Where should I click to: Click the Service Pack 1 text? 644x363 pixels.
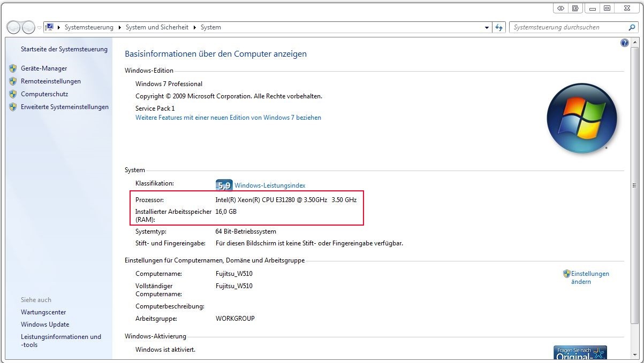pos(155,109)
